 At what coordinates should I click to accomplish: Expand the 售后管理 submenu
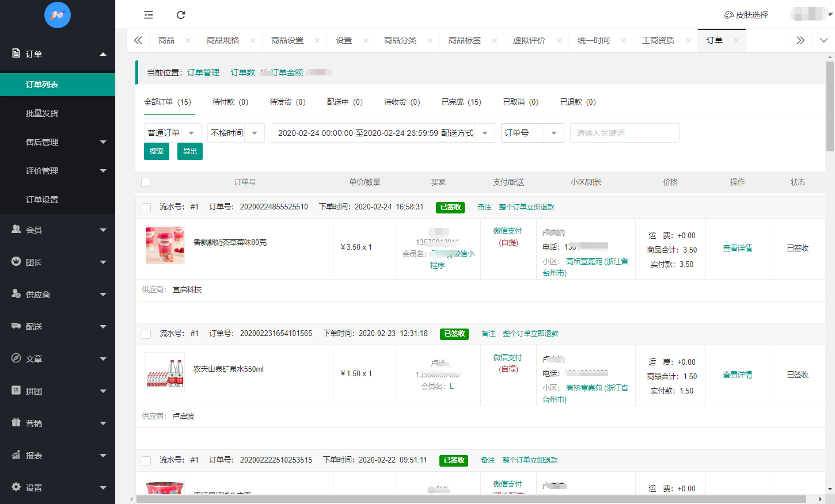pos(103,142)
